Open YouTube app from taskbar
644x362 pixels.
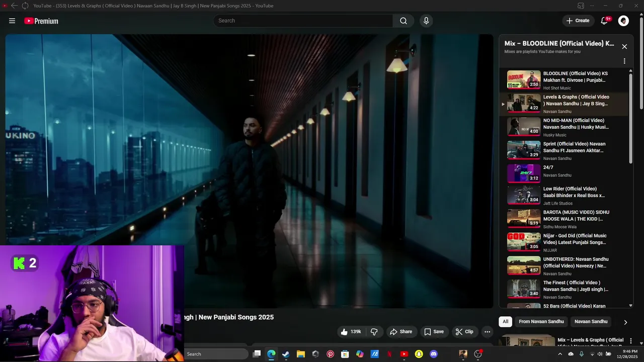pos(404,354)
